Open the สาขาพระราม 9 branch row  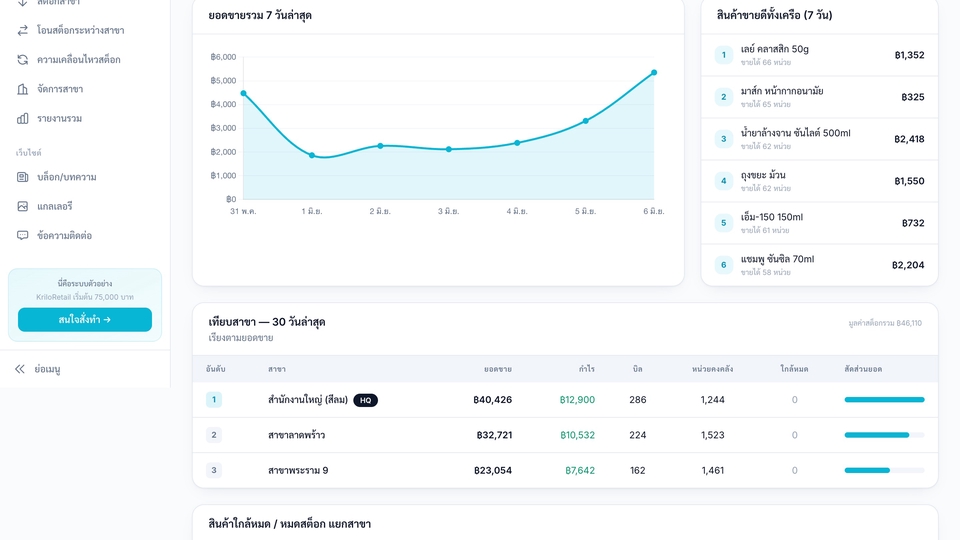[x=565, y=470]
